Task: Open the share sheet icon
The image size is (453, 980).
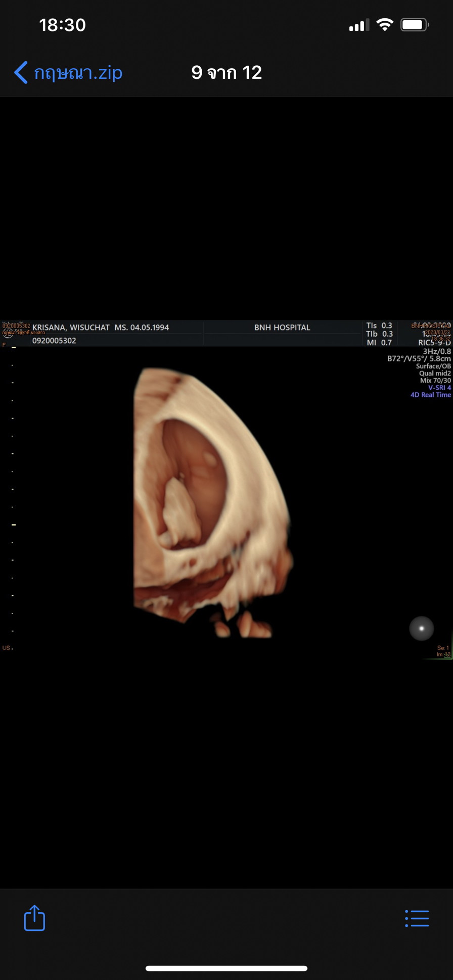Action: [34, 918]
